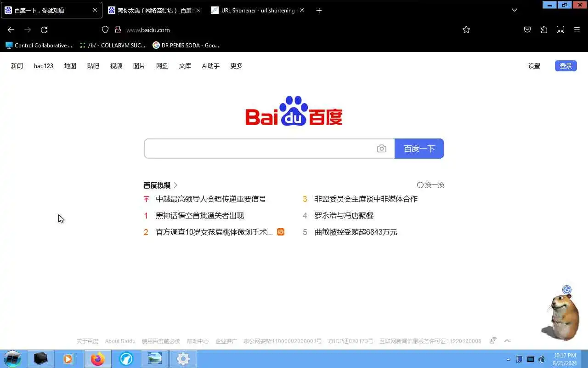Open the /b/ - COLLABVM bookmark

113,45
